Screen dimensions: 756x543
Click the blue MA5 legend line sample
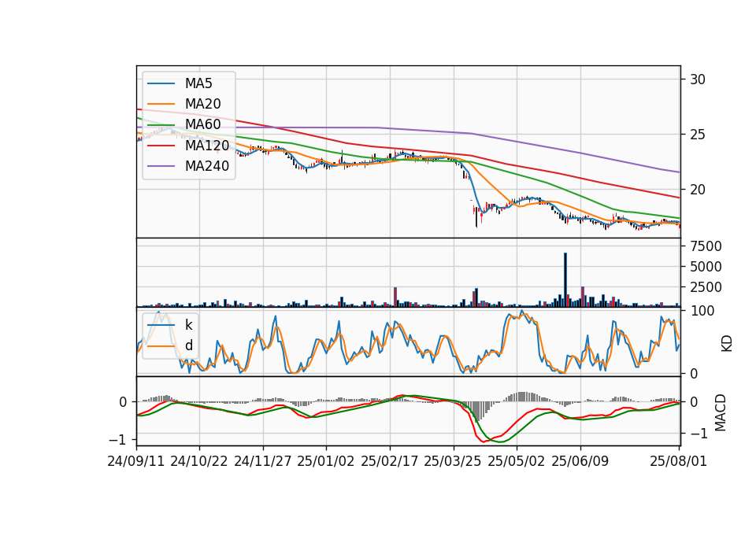[161, 83]
